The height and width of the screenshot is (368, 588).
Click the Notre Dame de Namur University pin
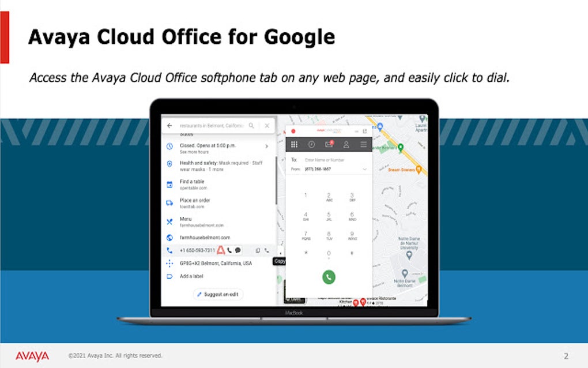coord(409,256)
